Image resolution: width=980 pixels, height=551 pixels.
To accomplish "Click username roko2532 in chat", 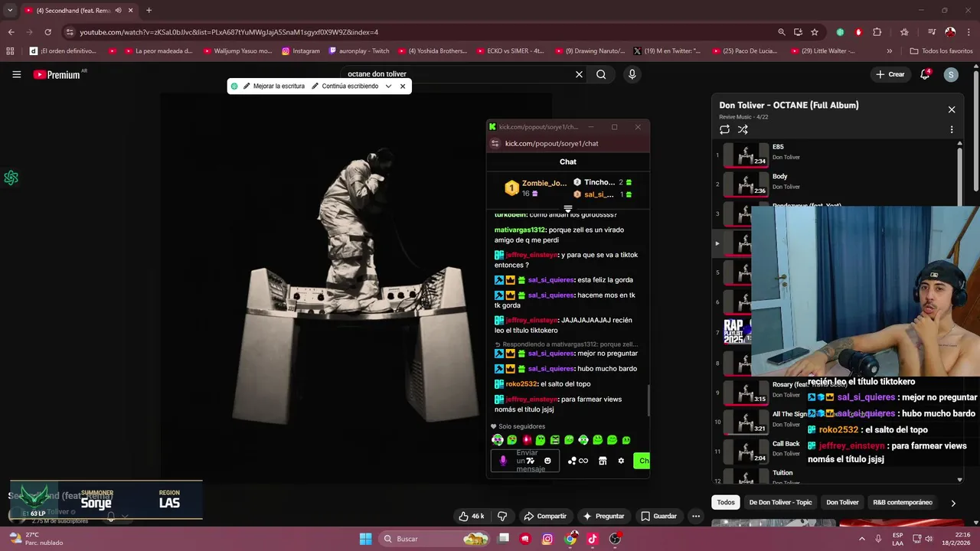I will 521,384.
